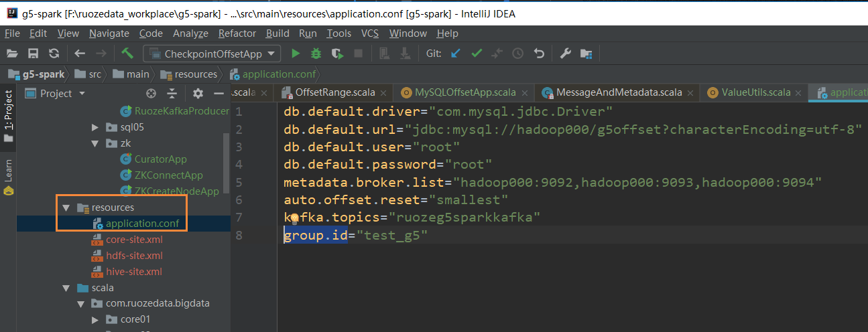Image resolution: width=868 pixels, height=332 pixels.
Task: Hide the Project panel with minus icon
Action: (x=219, y=94)
